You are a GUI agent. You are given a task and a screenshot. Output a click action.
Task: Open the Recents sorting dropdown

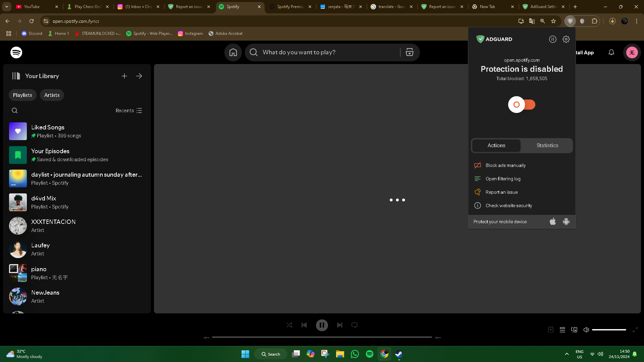click(128, 110)
